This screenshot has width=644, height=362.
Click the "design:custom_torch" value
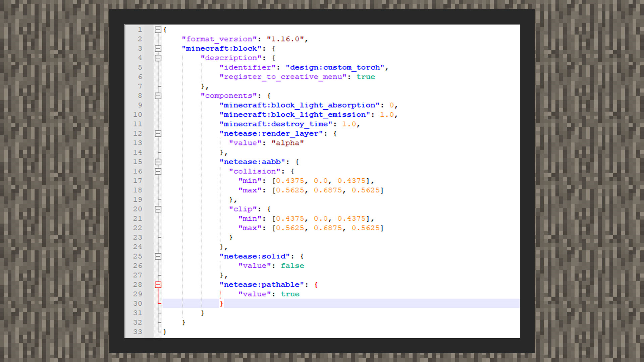point(335,67)
